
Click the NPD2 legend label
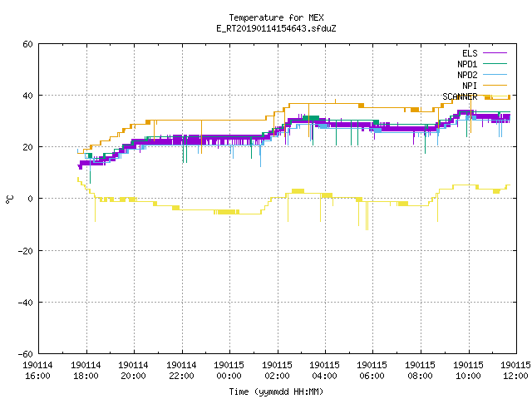[x=467, y=75]
